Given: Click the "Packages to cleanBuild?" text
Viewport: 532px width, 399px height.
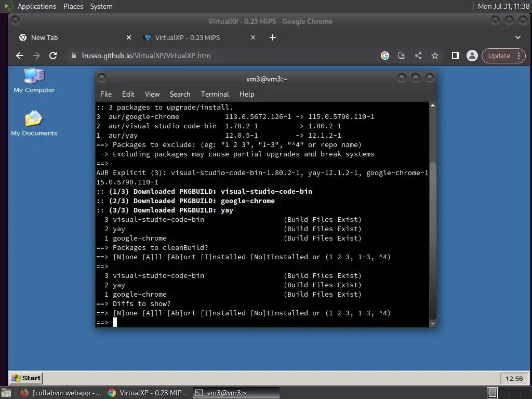Looking at the screenshot, I should click(160, 248).
